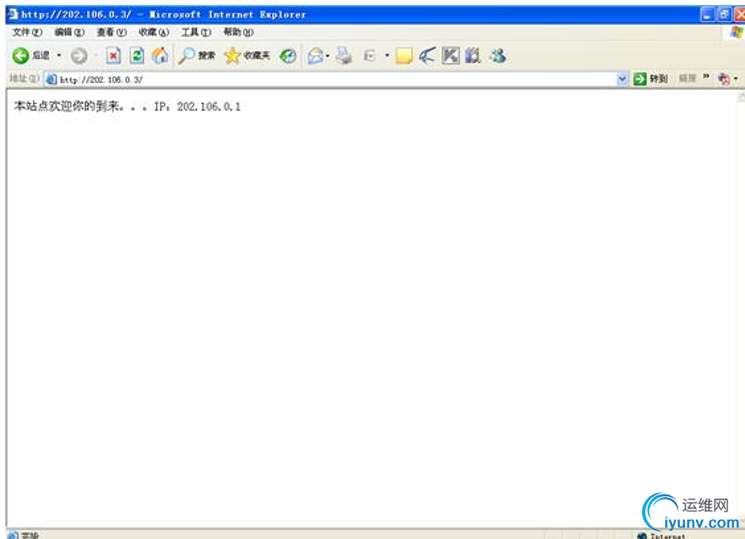Open the 帮助(H) Help menu
The height and width of the screenshot is (539, 745).
pos(239,32)
